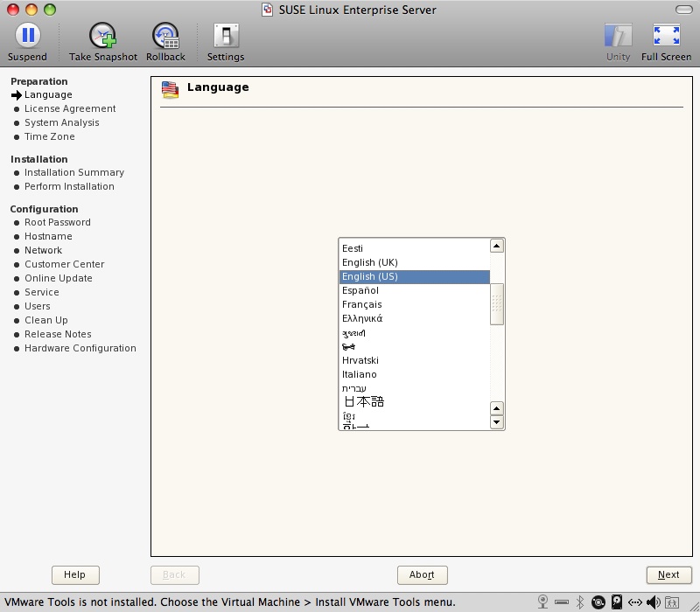Select Français language
This screenshot has height=612, width=700.
[414, 304]
